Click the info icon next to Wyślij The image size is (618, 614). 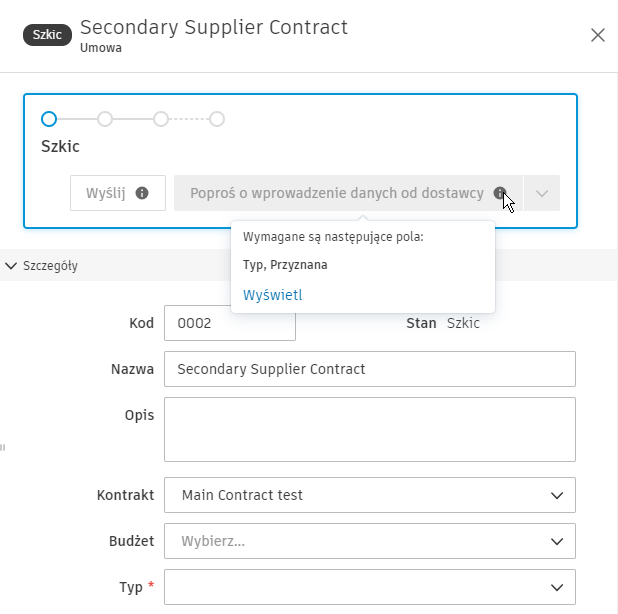142,193
